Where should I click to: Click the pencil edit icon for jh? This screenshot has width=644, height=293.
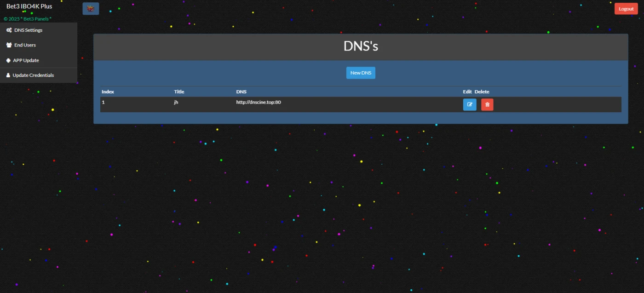[x=470, y=104]
